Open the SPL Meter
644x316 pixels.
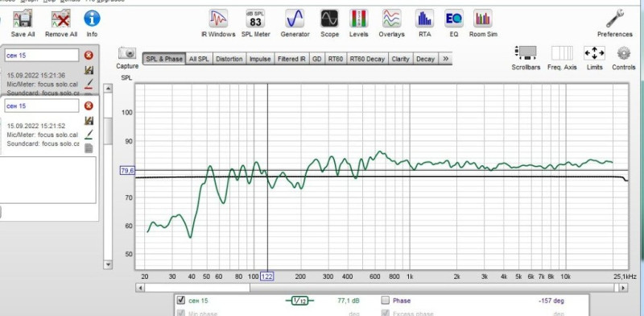(255, 24)
